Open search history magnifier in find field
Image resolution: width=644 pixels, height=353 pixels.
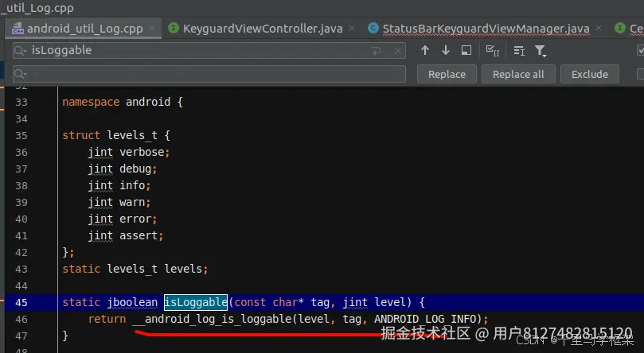(x=20, y=50)
